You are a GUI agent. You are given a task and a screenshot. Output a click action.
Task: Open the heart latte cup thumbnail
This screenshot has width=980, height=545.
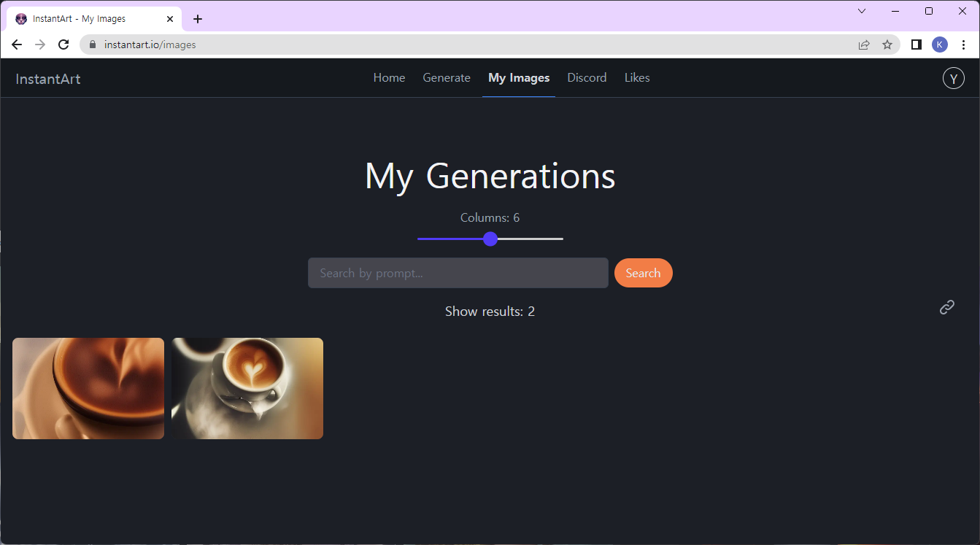click(247, 388)
